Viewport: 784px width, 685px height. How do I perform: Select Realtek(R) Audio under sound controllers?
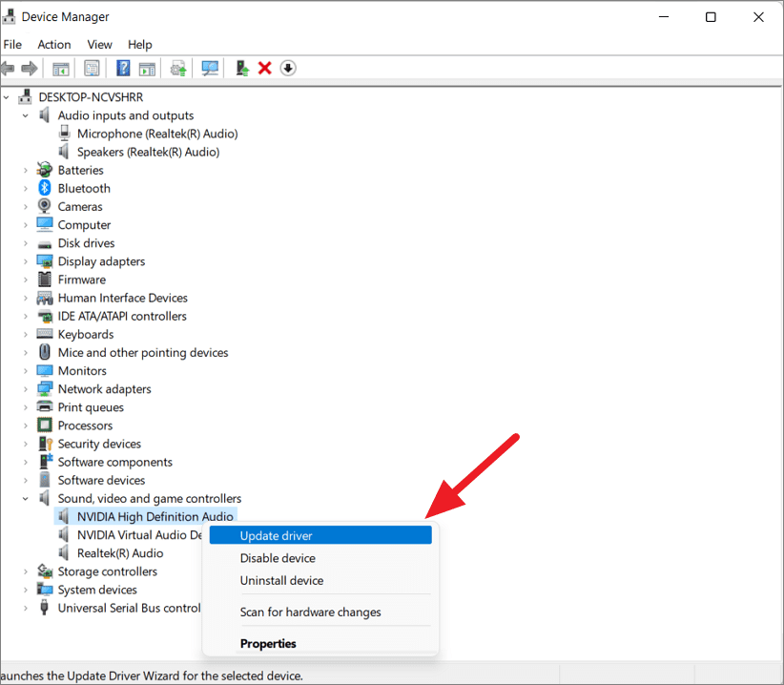[120, 553]
